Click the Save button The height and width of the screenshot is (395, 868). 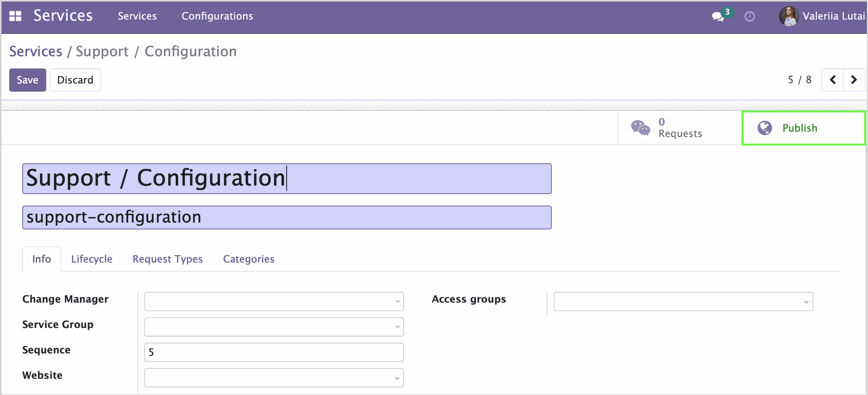pyautogui.click(x=28, y=80)
